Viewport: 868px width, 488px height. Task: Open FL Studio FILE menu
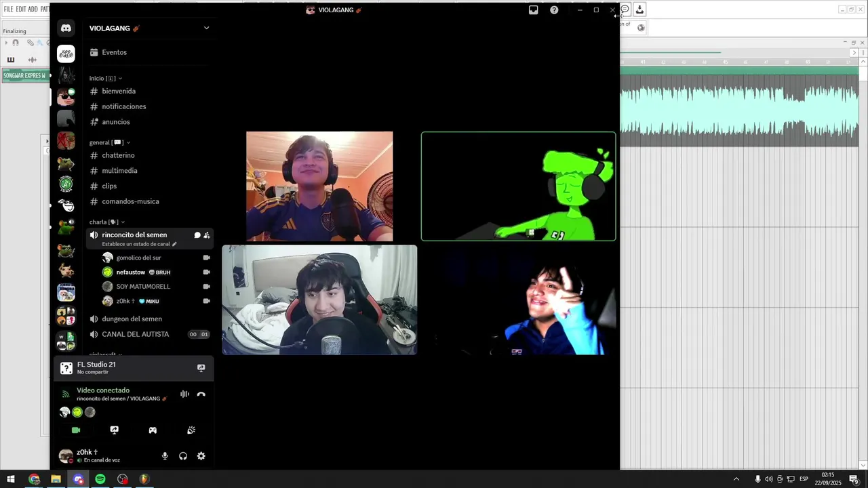tap(9, 9)
